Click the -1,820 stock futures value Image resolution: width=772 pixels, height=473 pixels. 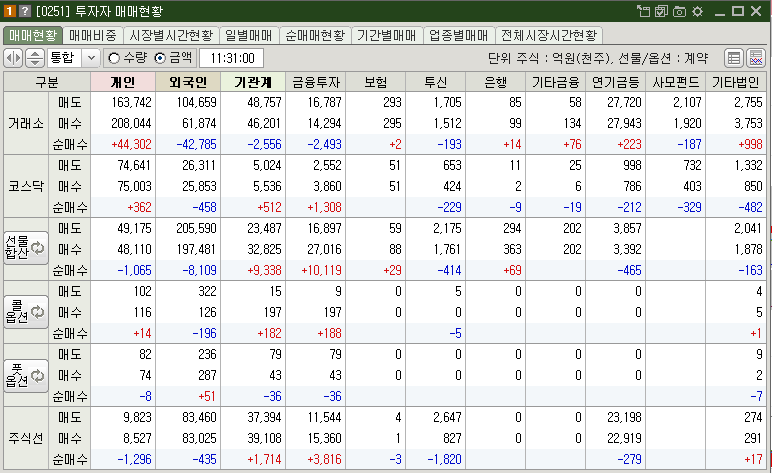tap(445, 459)
